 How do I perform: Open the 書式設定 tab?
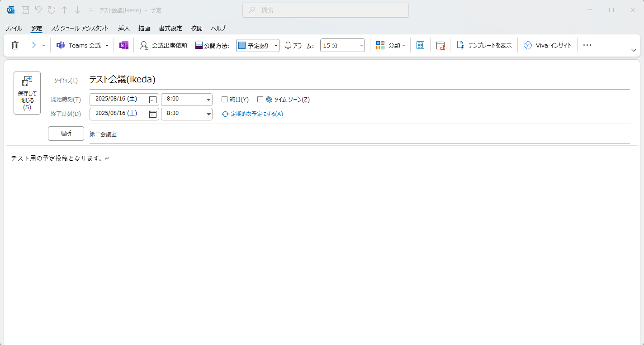pyautogui.click(x=170, y=28)
